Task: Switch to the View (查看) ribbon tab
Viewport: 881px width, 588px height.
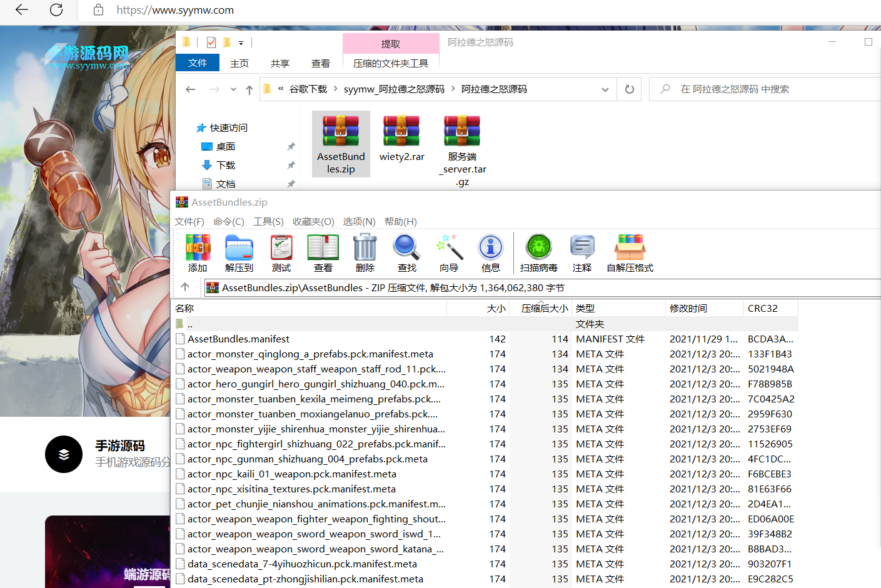Action: [x=320, y=64]
